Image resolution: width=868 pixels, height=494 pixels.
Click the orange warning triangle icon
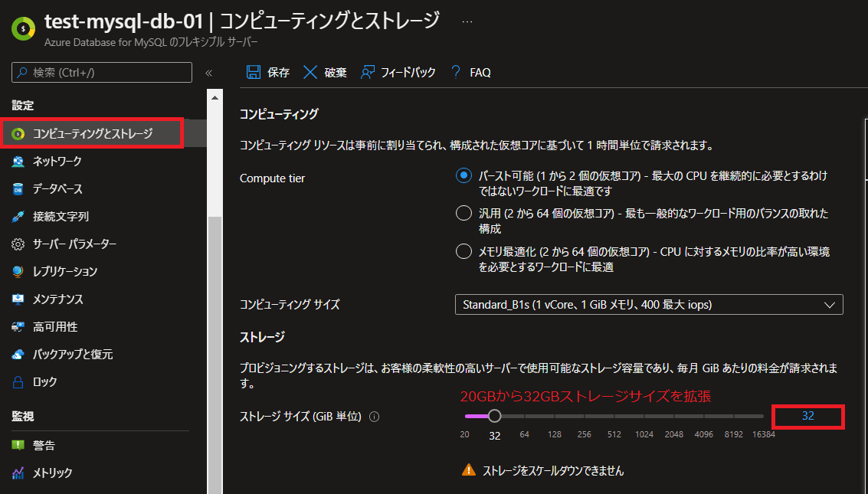click(469, 470)
